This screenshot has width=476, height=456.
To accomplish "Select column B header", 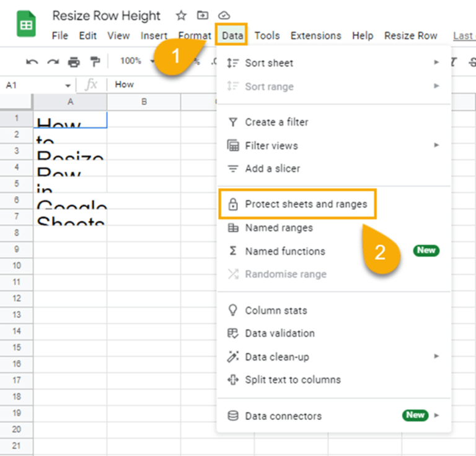I will [144, 102].
